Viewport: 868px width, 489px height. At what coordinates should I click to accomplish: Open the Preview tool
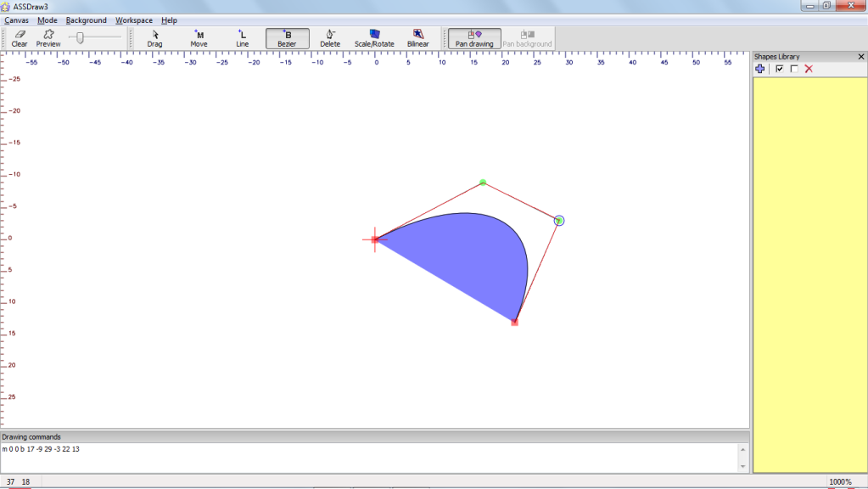(x=48, y=38)
